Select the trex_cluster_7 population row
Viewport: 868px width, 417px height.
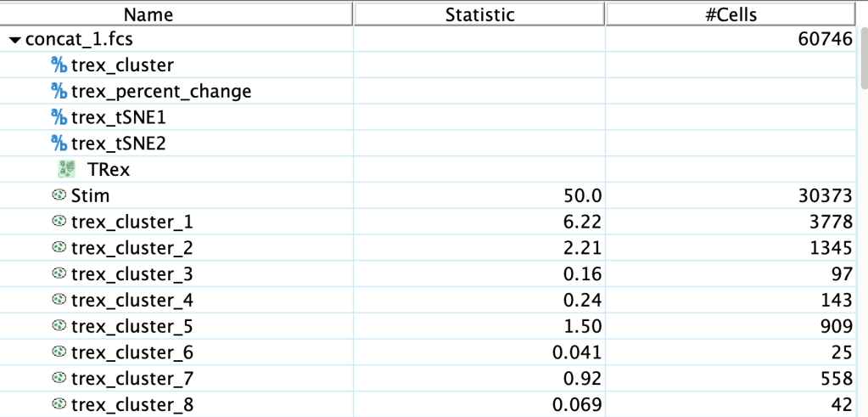click(x=132, y=379)
